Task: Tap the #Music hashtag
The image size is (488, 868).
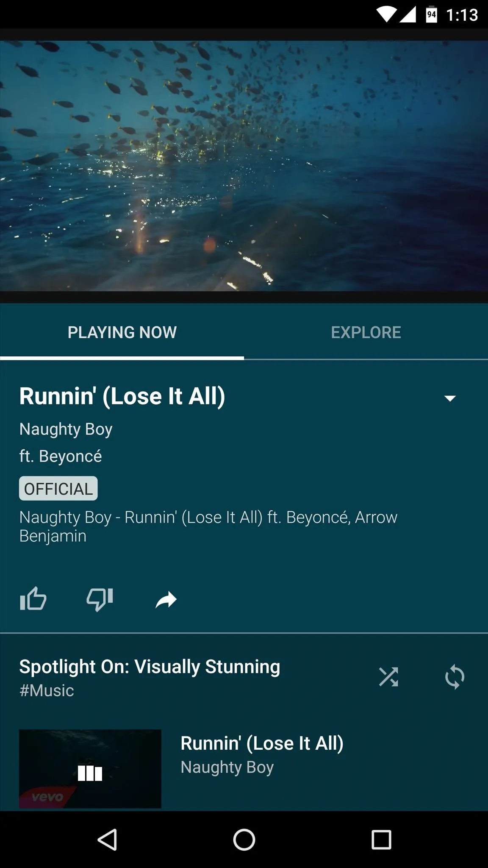Action: (x=47, y=690)
